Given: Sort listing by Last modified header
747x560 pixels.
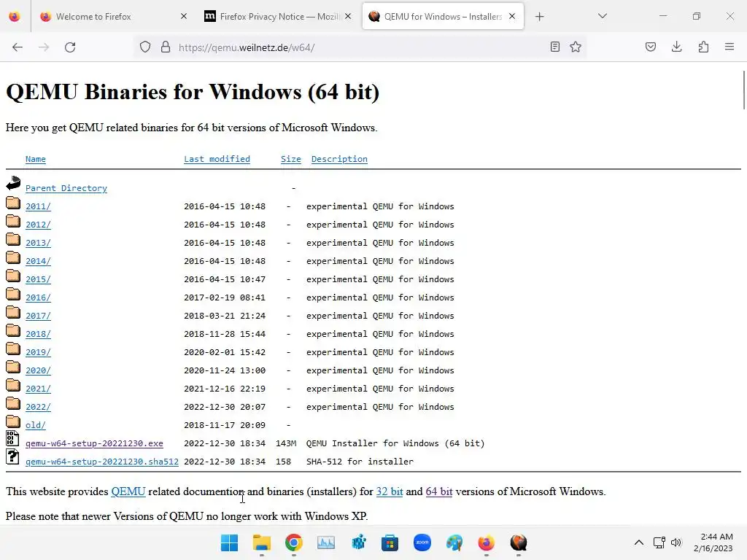Looking at the screenshot, I should (217, 159).
